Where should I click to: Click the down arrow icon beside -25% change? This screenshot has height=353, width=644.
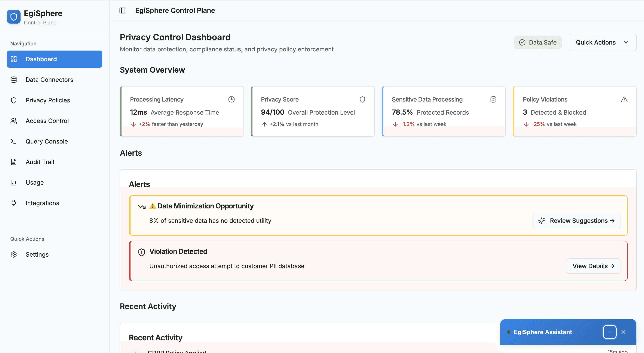(526, 124)
